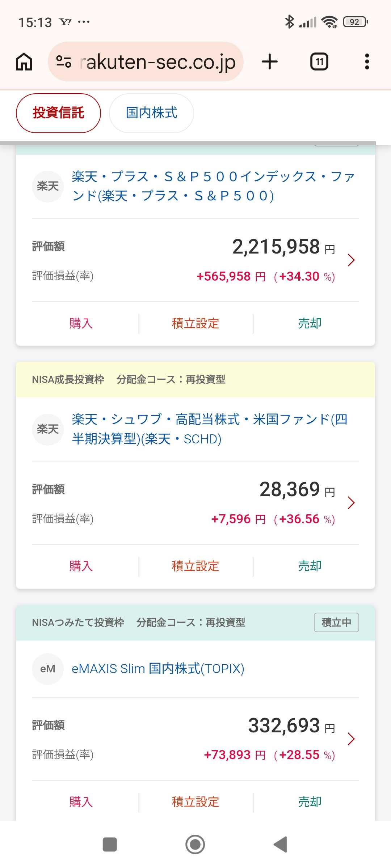This screenshot has width=391, height=868.
Task: Expand S&P500 fund details chevron
Action: (351, 260)
